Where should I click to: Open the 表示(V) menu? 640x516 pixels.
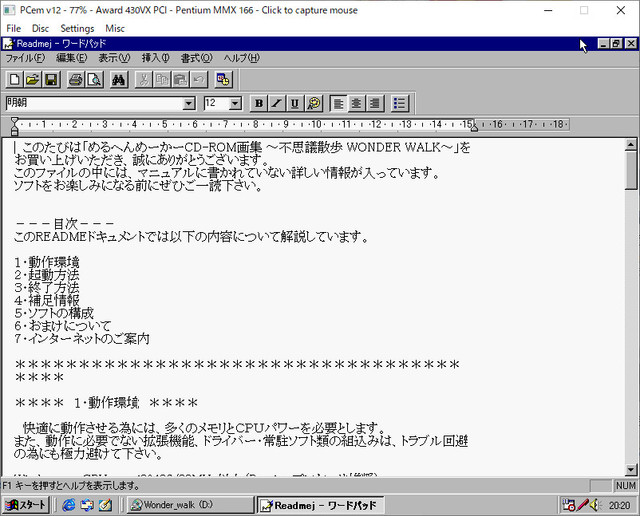114,58
